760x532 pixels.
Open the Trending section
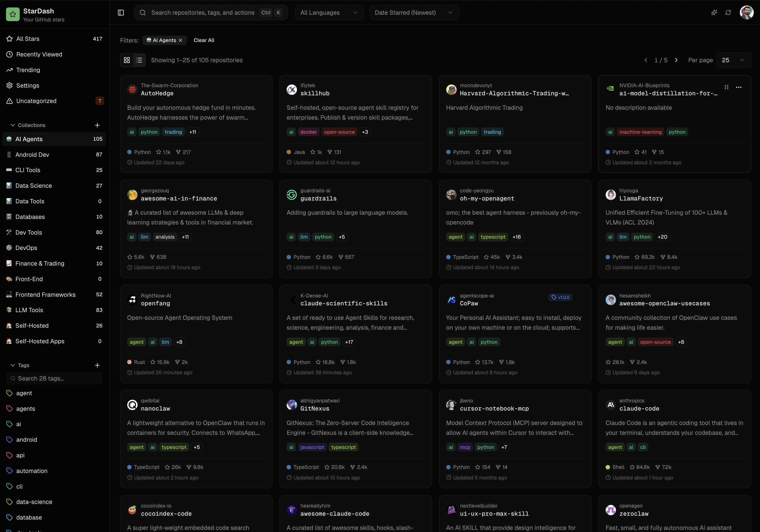coord(54,70)
